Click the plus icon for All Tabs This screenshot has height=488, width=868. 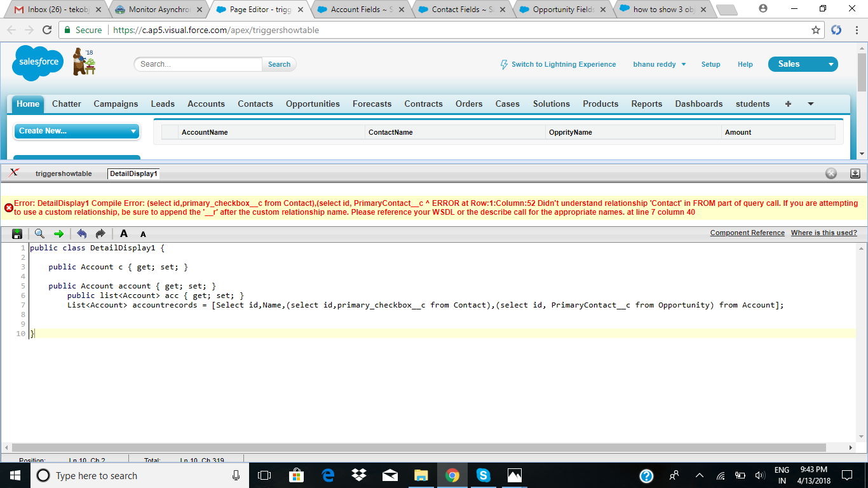(788, 104)
